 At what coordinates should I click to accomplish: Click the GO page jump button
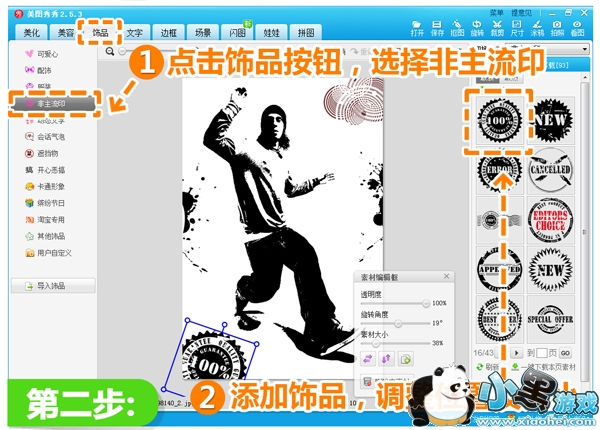click(x=565, y=353)
